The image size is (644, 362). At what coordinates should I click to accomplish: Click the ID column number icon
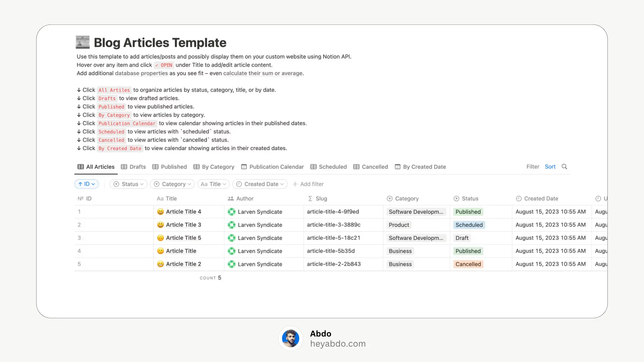[x=80, y=198]
